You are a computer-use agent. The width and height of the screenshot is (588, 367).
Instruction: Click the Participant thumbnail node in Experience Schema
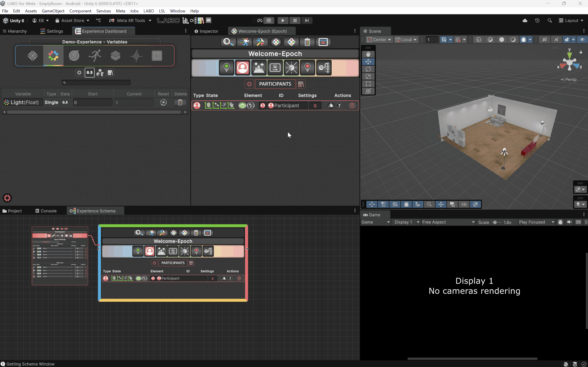click(x=60, y=256)
